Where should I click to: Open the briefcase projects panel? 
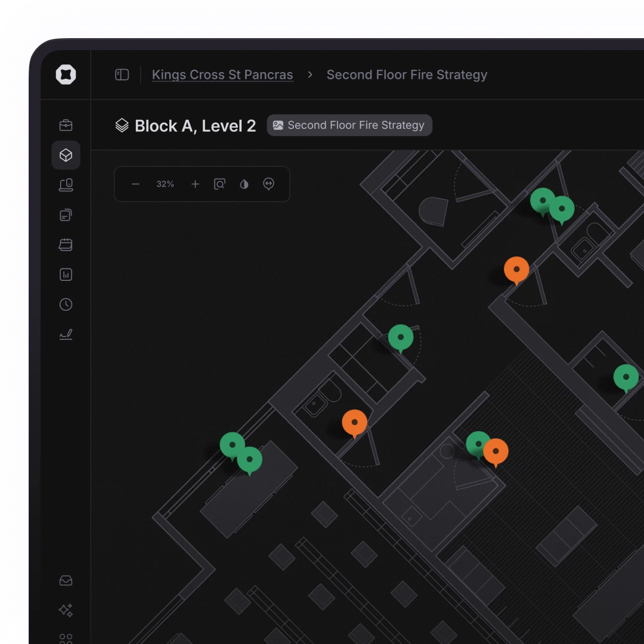[66, 125]
